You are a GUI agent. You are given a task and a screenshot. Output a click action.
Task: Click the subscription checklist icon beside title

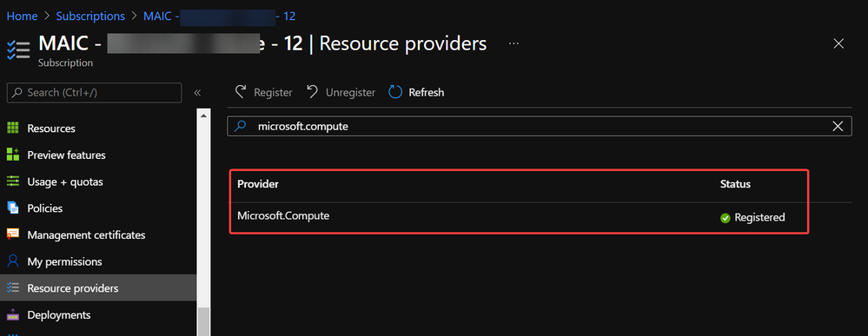click(x=18, y=49)
